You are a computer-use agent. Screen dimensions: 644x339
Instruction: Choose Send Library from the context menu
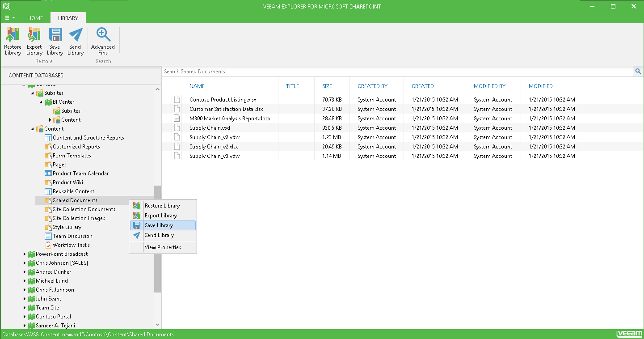(x=163, y=235)
